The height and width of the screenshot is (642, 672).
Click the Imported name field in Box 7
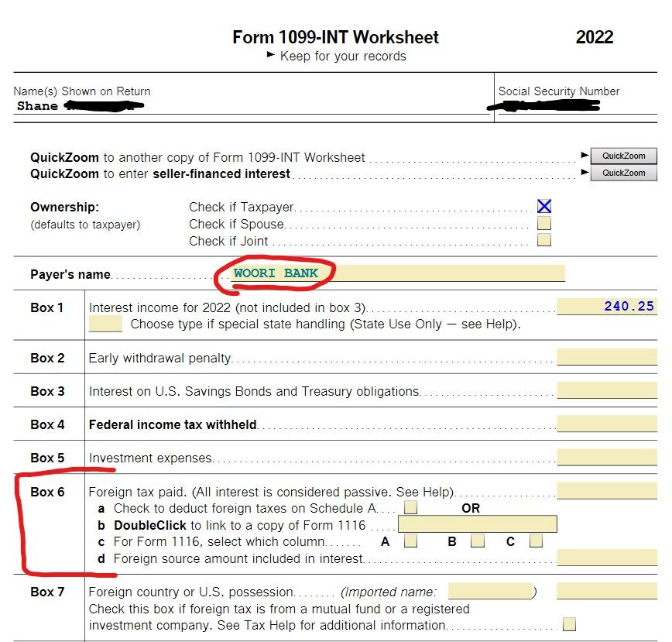[x=490, y=591]
